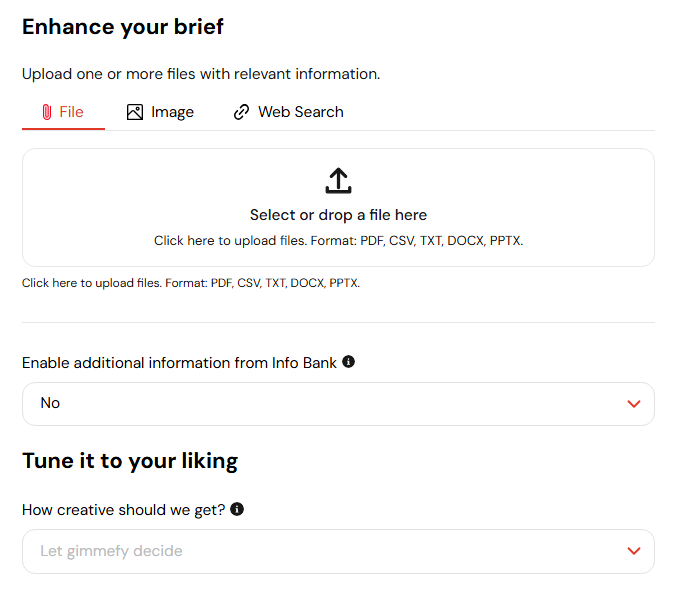Click the 'Enhance your brief' heading

pos(123,27)
